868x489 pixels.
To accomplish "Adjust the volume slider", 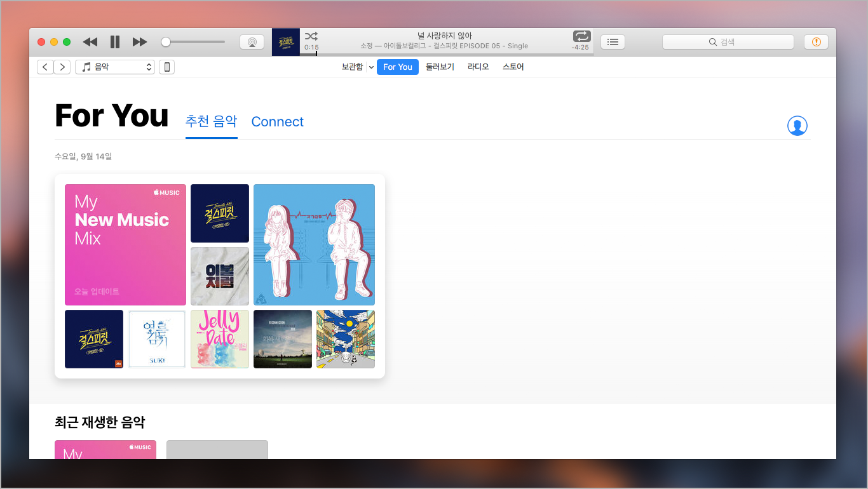I will (x=193, y=42).
